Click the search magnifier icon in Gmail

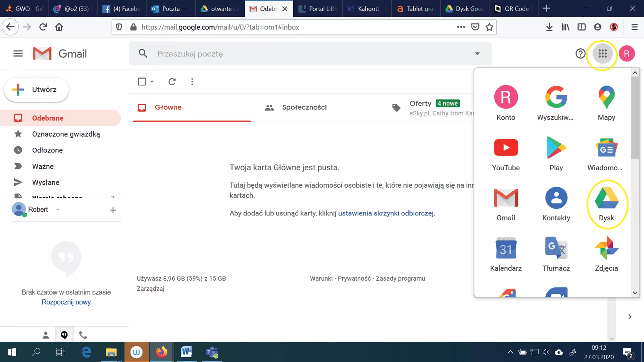pyautogui.click(x=143, y=53)
